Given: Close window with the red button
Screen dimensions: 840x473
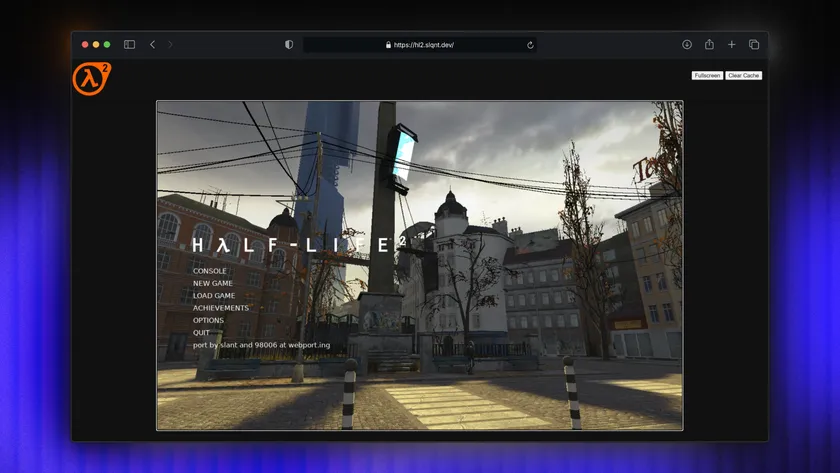Looking at the screenshot, I should (85, 44).
